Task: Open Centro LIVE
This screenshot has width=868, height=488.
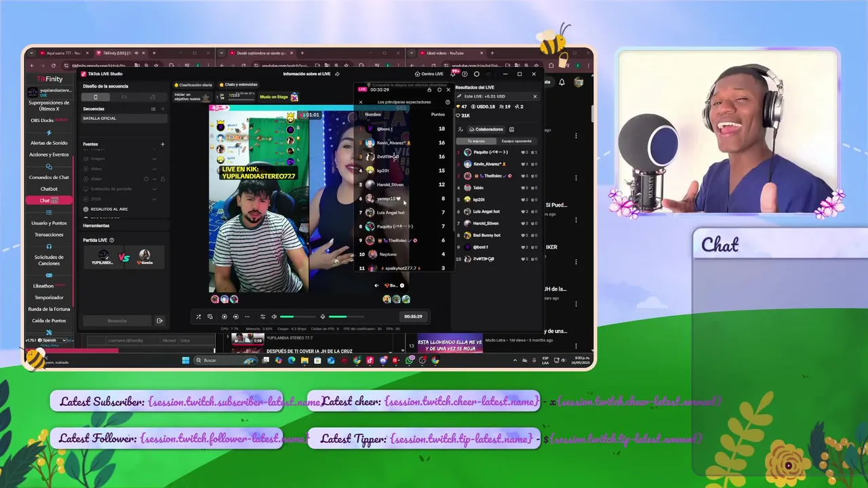Action: [x=429, y=74]
